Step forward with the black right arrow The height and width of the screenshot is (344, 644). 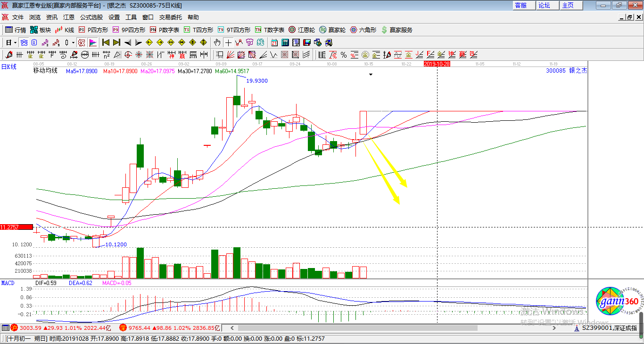(138, 42)
